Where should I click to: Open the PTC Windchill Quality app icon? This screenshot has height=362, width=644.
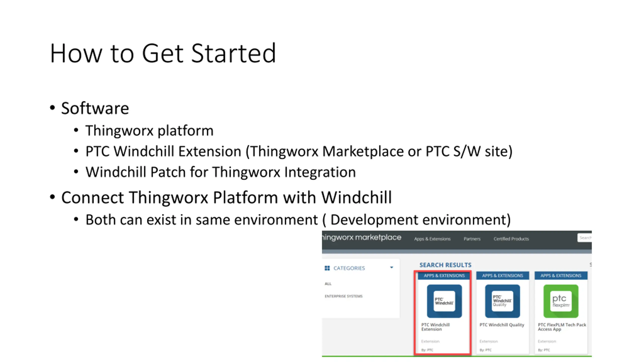[x=502, y=301]
